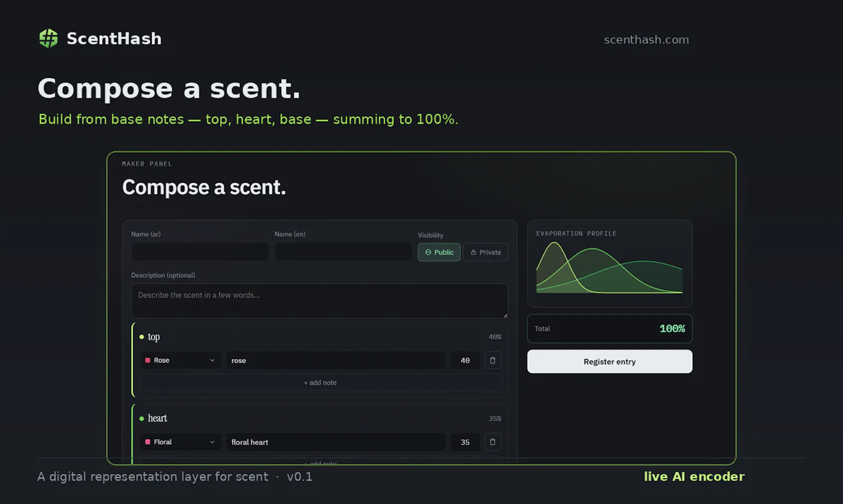This screenshot has width=843, height=504.
Task: Click the ScentHash hash logo icon
Action: tap(48, 38)
